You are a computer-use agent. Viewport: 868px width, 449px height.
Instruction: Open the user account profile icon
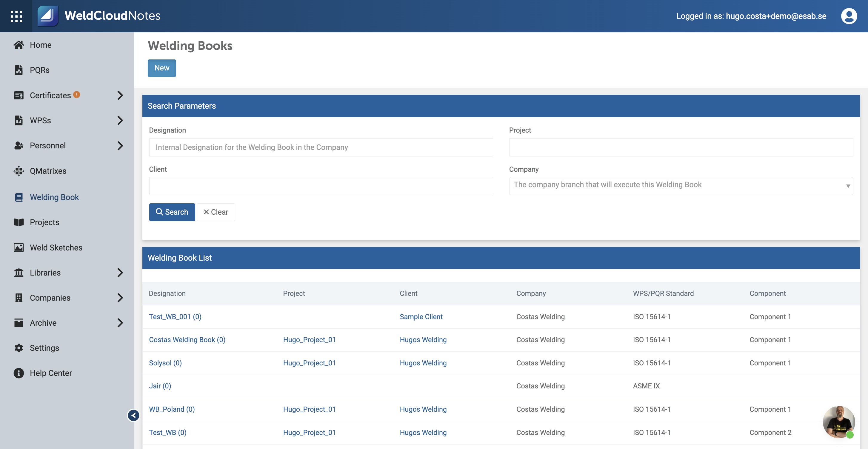pyautogui.click(x=849, y=16)
